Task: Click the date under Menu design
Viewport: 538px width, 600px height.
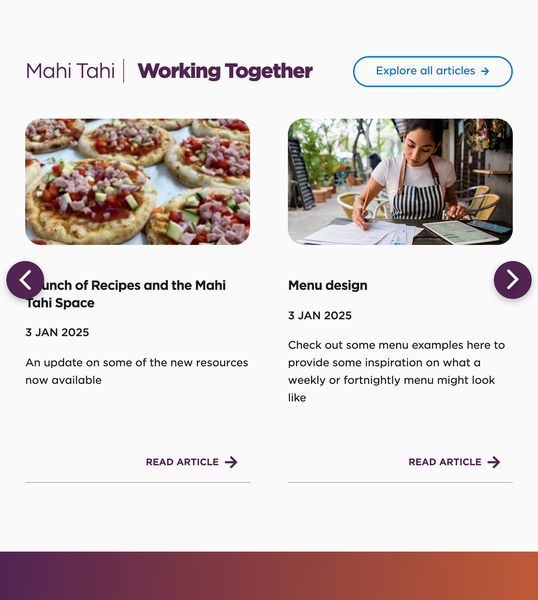Action: [320, 316]
